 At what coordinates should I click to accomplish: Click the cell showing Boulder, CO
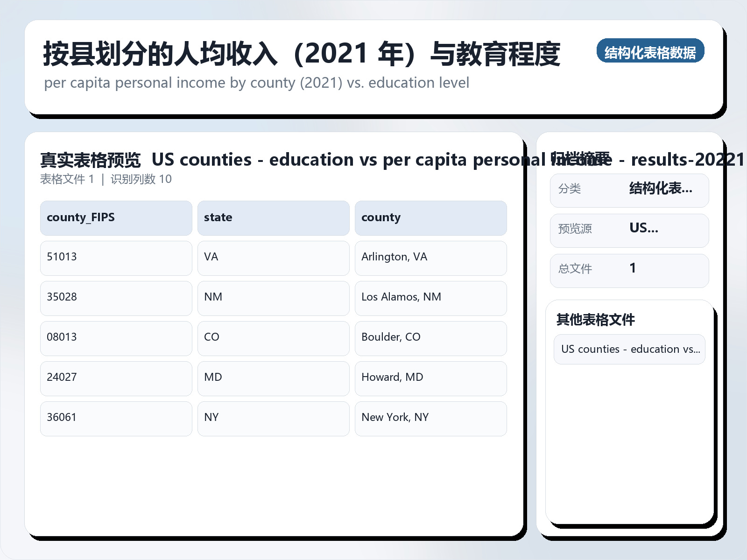pos(430,338)
